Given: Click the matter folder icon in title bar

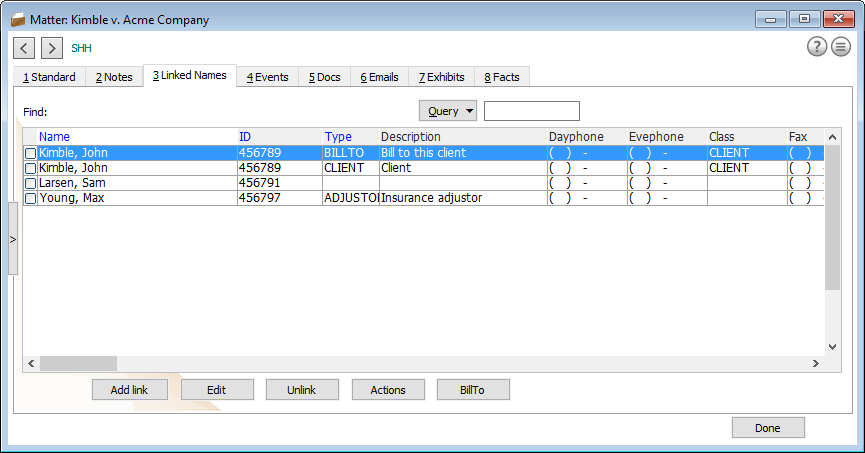Looking at the screenshot, I should coord(17,19).
